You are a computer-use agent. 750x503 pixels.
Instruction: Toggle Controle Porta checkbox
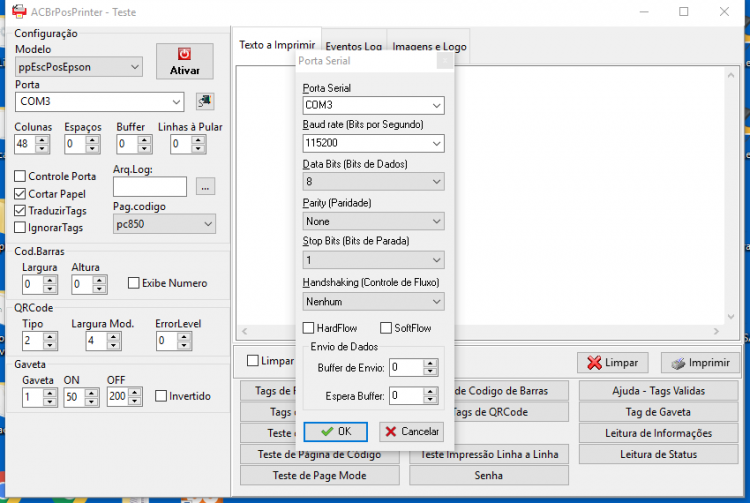pos(20,176)
